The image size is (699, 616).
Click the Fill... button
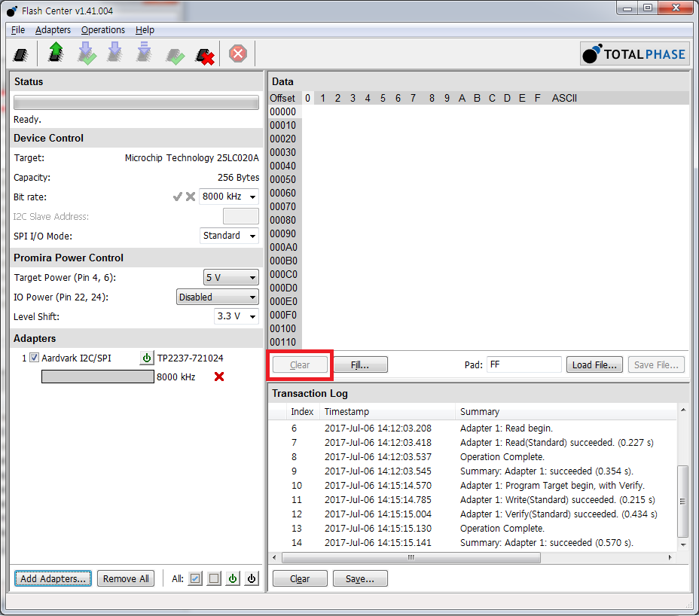tap(360, 365)
